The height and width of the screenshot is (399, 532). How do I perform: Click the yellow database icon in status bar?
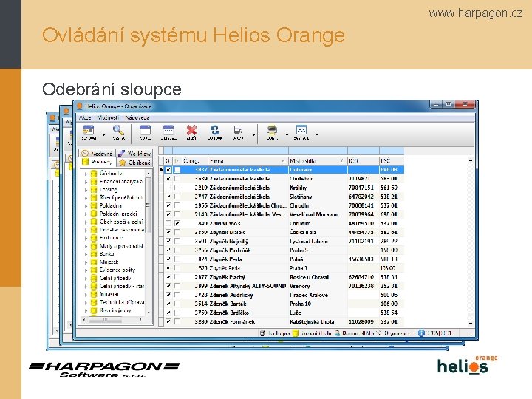[x=296, y=333]
